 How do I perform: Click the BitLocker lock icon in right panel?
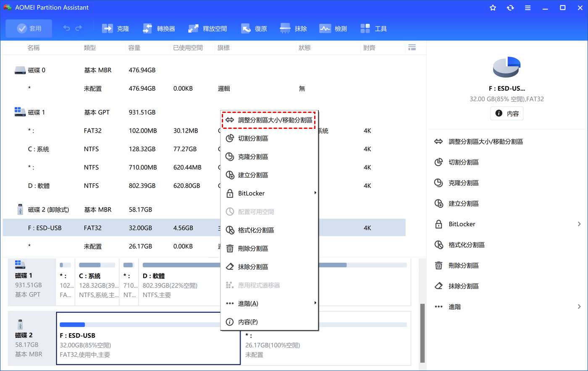438,224
